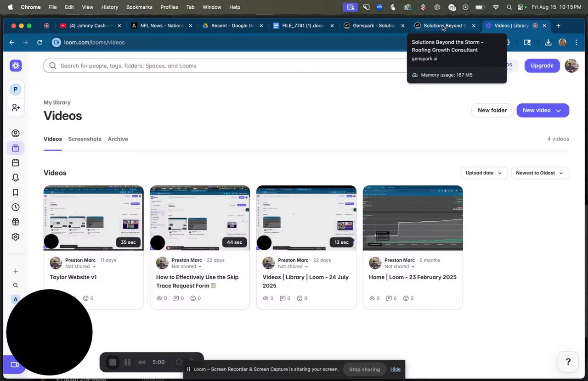This screenshot has width=588, height=381.
Task: Open the Upload date sort dropdown
Action: [x=484, y=173]
